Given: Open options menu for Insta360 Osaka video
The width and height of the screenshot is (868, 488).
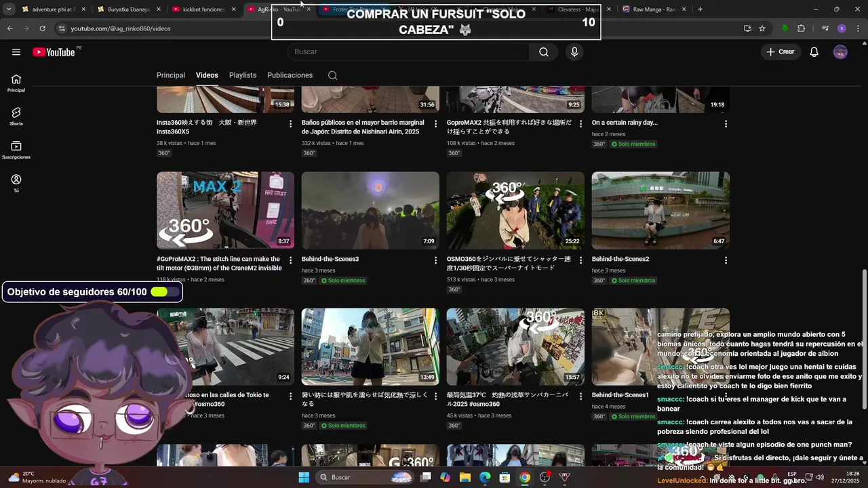Looking at the screenshot, I should [x=290, y=124].
